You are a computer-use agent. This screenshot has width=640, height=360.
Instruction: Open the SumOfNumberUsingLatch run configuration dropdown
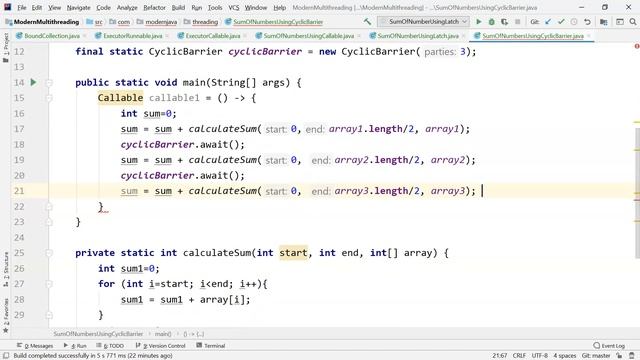point(423,21)
